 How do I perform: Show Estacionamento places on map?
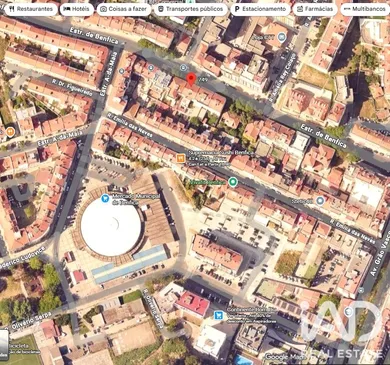click(260, 9)
